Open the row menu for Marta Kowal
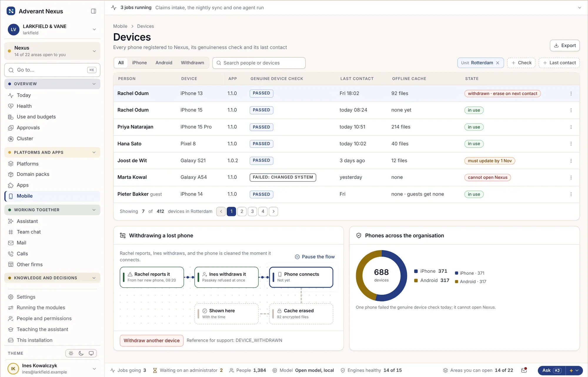Screen dimensions: 588x377 pyautogui.click(x=571, y=177)
